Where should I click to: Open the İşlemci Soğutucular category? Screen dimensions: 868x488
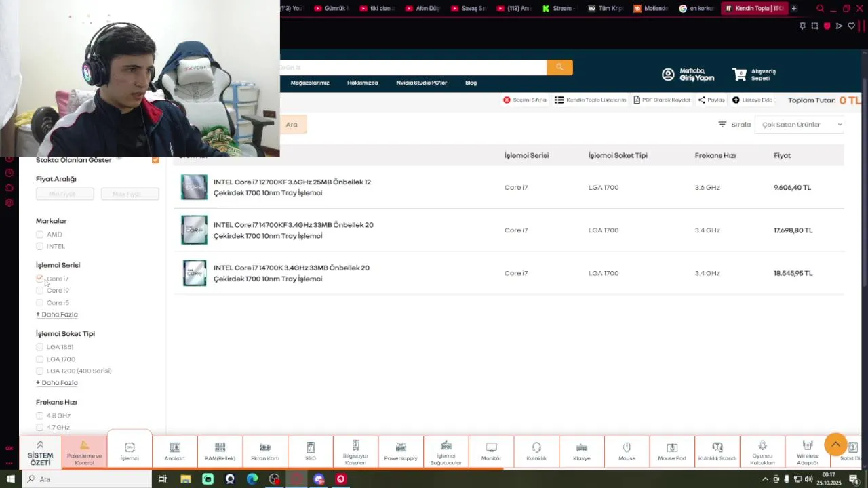click(446, 451)
